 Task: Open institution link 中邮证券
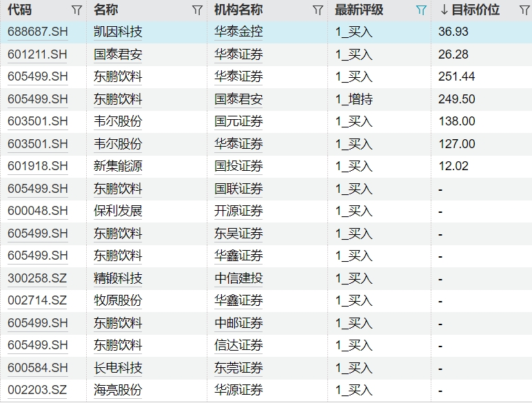click(238, 323)
